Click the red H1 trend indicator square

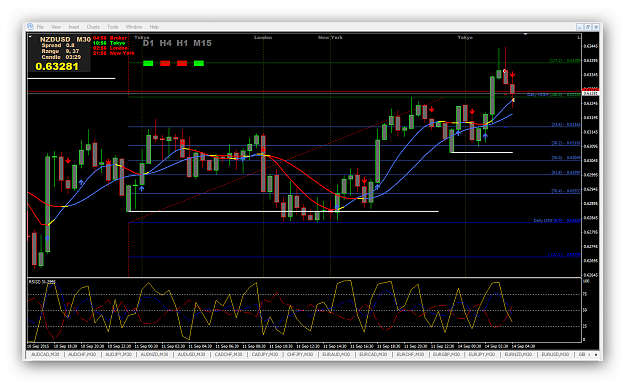182,63
